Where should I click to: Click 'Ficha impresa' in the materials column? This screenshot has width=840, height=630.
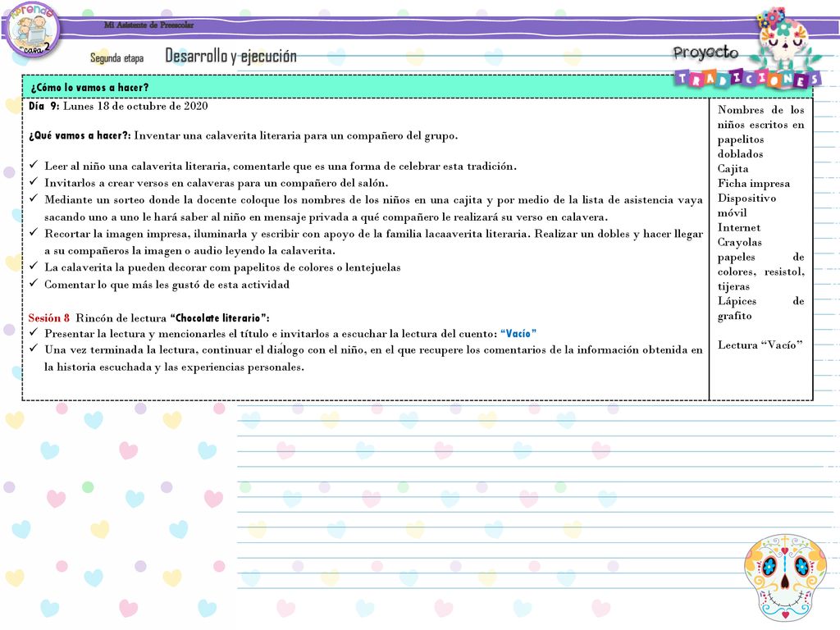click(754, 183)
